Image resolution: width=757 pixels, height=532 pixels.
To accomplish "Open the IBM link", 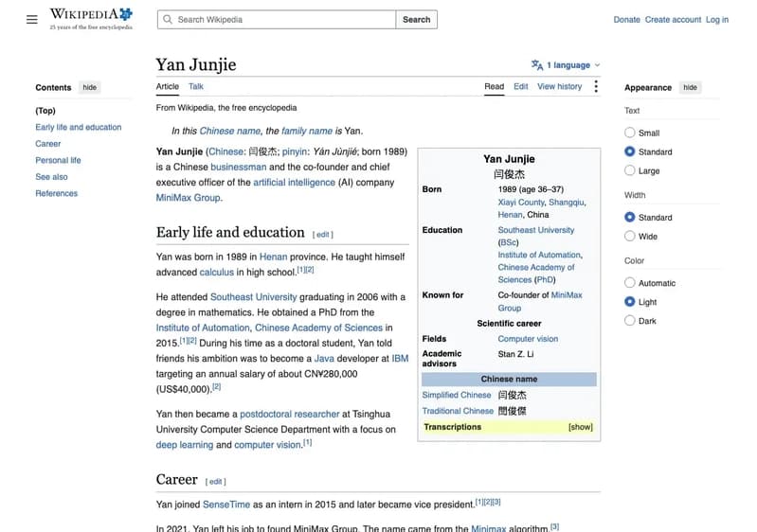I will coord(400,359).
